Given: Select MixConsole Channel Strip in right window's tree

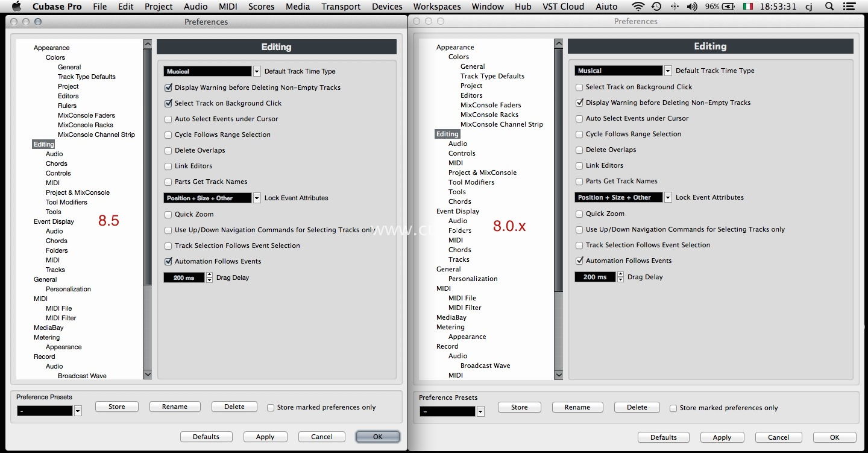Looking at the screenshot, I should pos(502,124).
